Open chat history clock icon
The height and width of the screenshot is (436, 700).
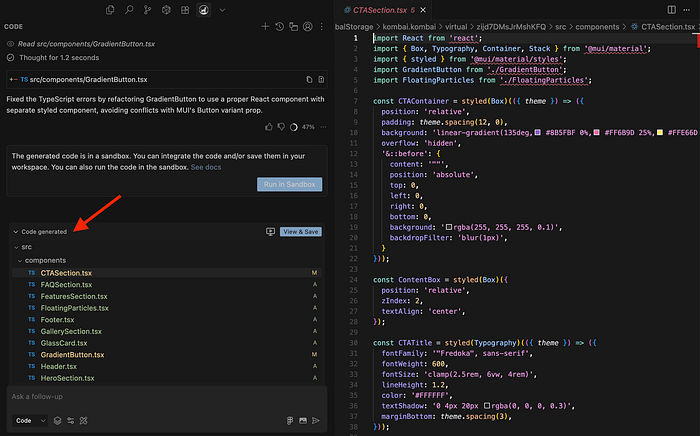[x=278, y=27]
